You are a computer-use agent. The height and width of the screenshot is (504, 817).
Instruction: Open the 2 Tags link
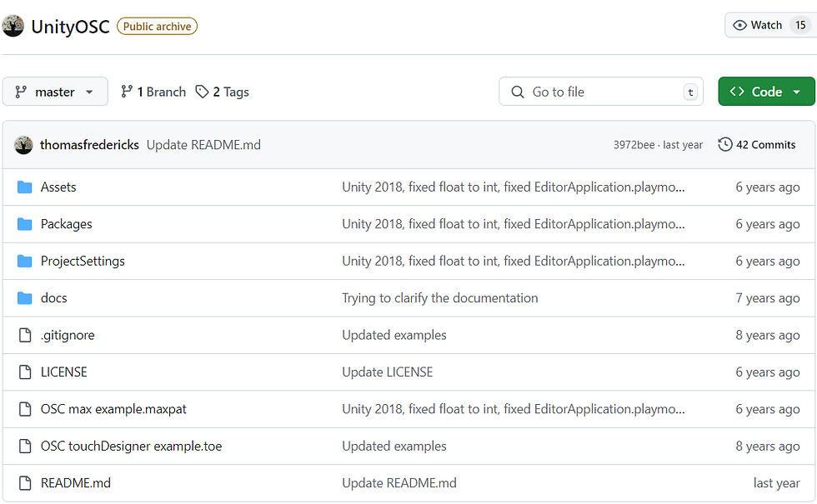pos(223,92)
